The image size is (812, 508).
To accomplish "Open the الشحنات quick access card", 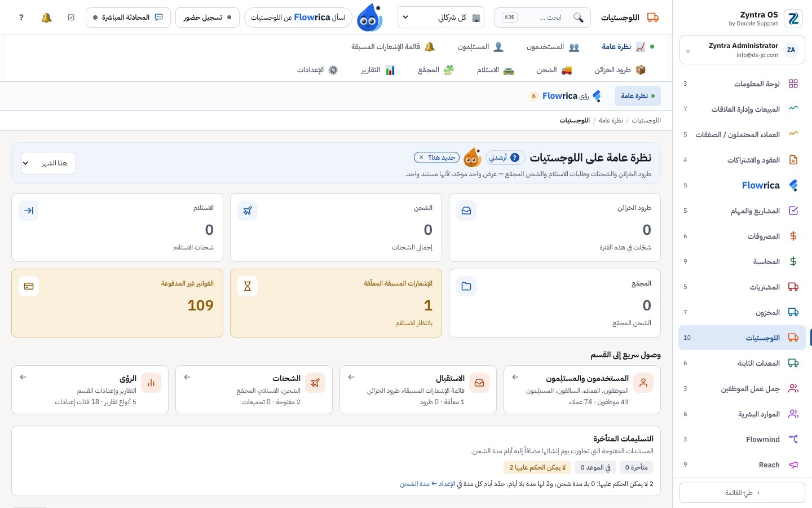I will click(254, 389).
